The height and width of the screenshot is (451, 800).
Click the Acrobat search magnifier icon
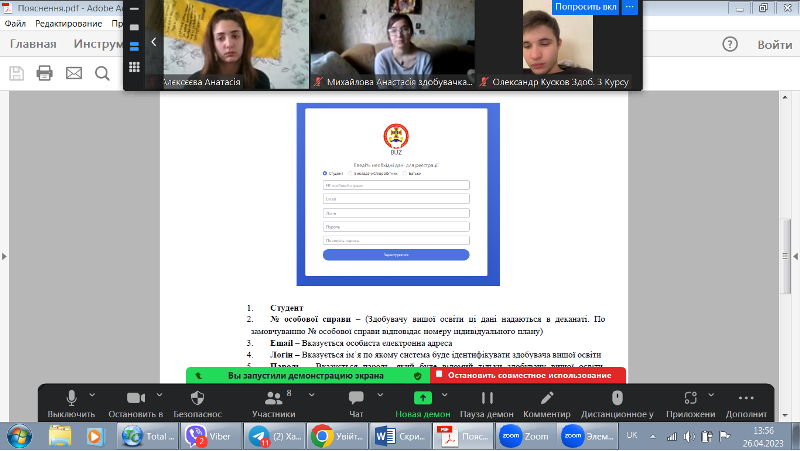102,72
